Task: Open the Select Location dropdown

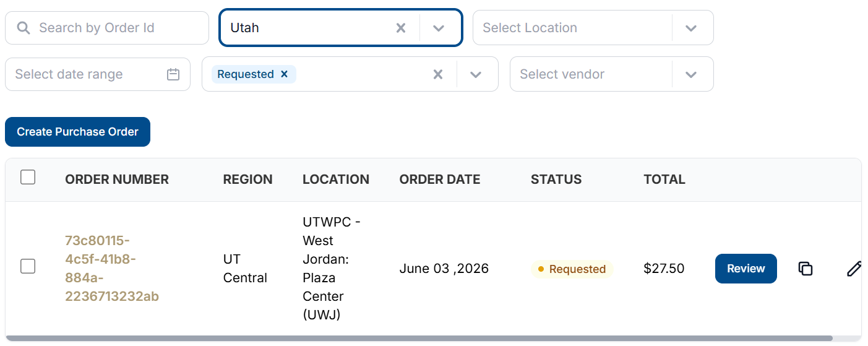Action: (691, 28)
